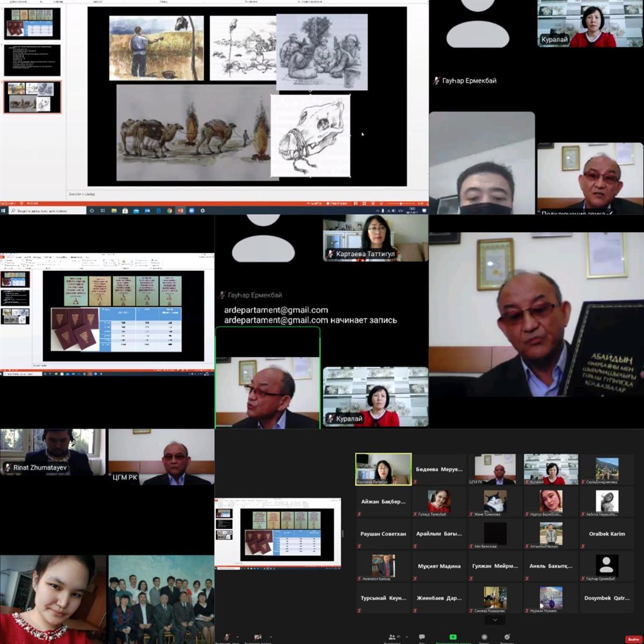644x644 pixels.
Task: Select Oralbek Karim participant tile
Action: coord(606,534)
